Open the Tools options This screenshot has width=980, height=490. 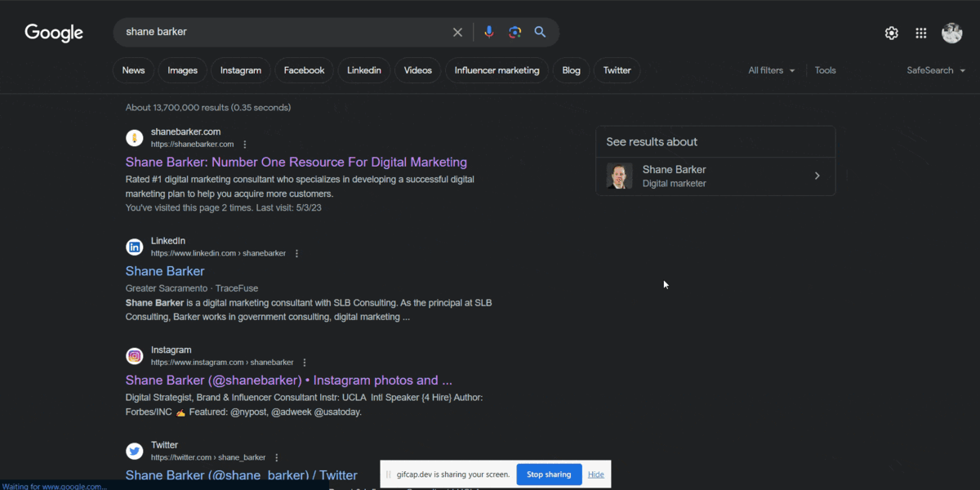tap(826, 70)
